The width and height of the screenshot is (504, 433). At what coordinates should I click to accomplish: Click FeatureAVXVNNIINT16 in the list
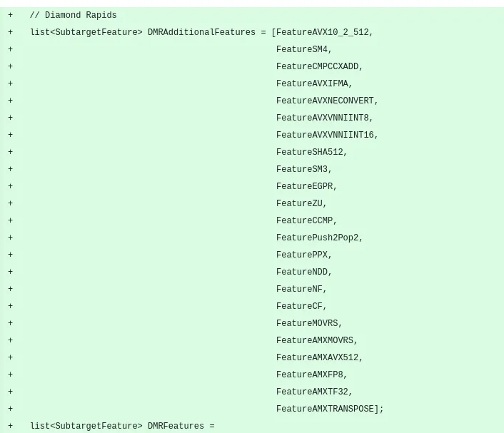click(x=325, y=135)
